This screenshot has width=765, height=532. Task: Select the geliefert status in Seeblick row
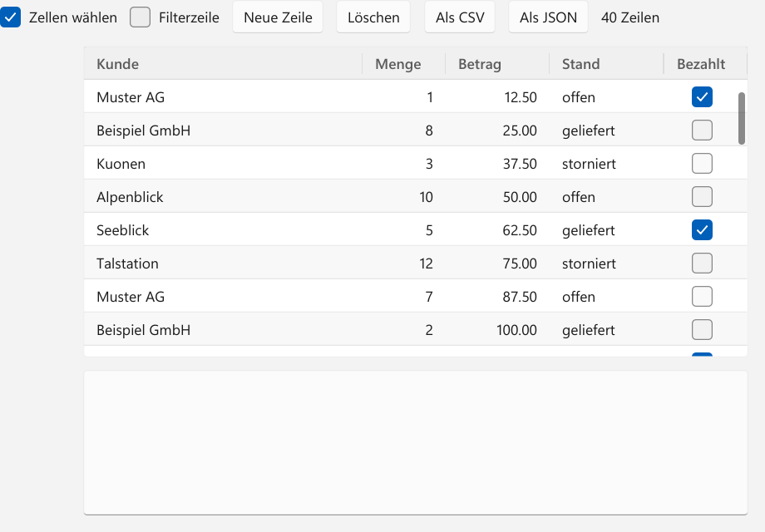point(606,229)
